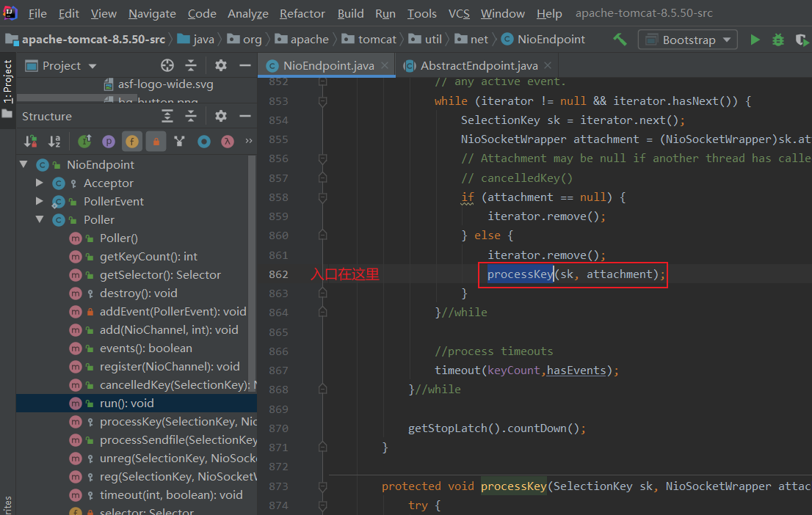Toggle Show Non-Public lock icon
Screen dimensions: 812x515
click(156, 141)
